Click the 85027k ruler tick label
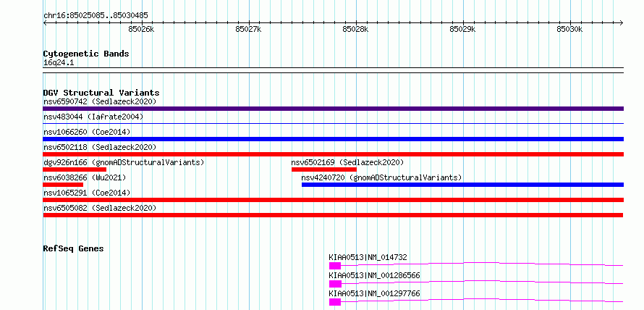 click(x=248, y=29)
